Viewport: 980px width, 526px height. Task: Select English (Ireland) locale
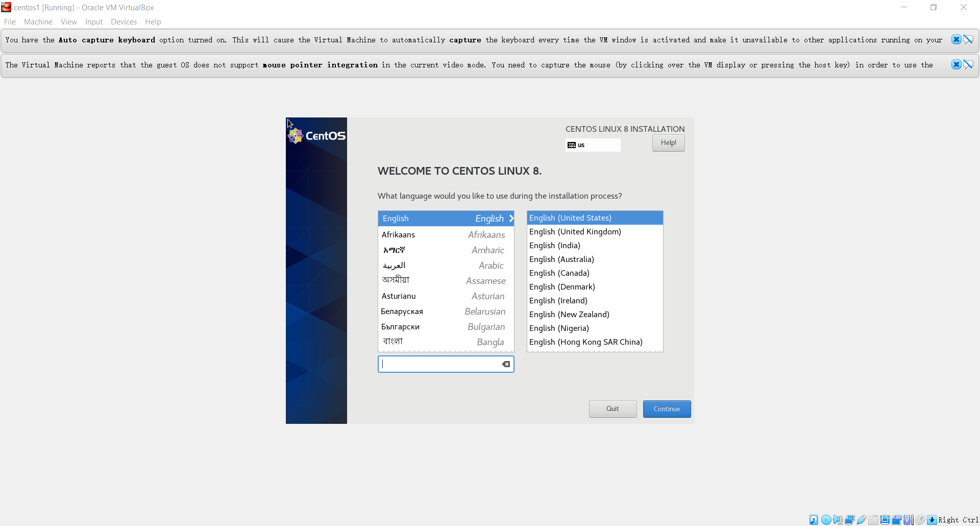pos(595,301)
